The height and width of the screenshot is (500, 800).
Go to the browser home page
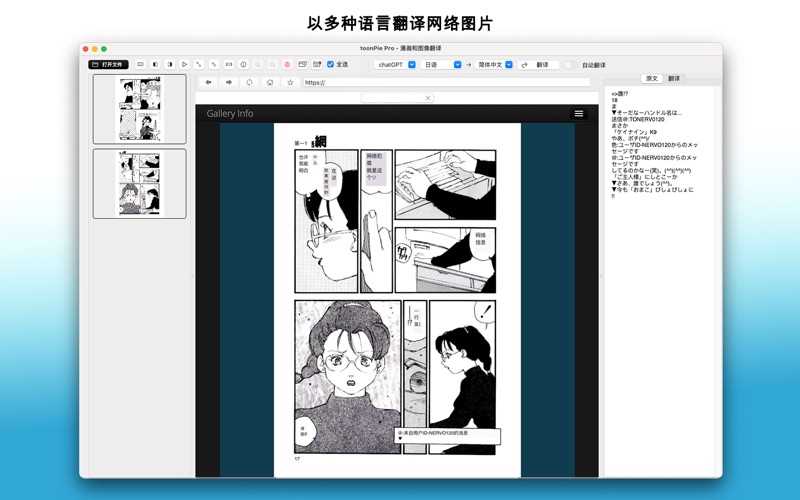[x=270, y=82]
